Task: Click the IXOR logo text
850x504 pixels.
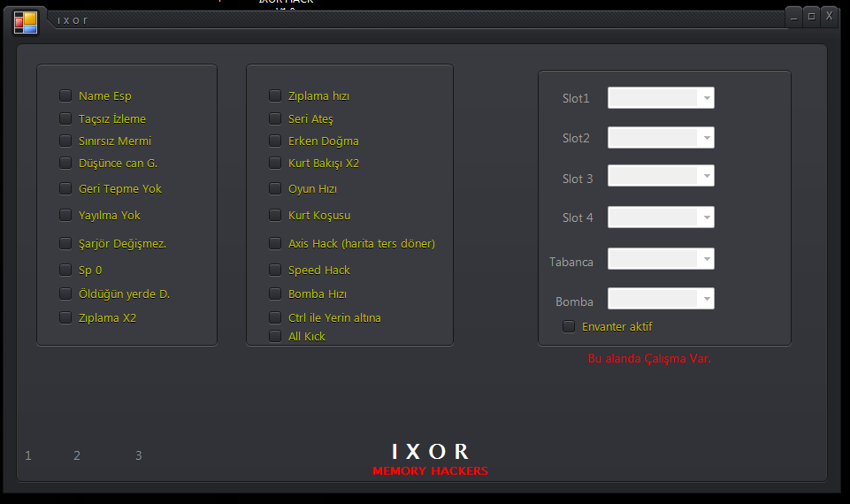Action: 431,452
